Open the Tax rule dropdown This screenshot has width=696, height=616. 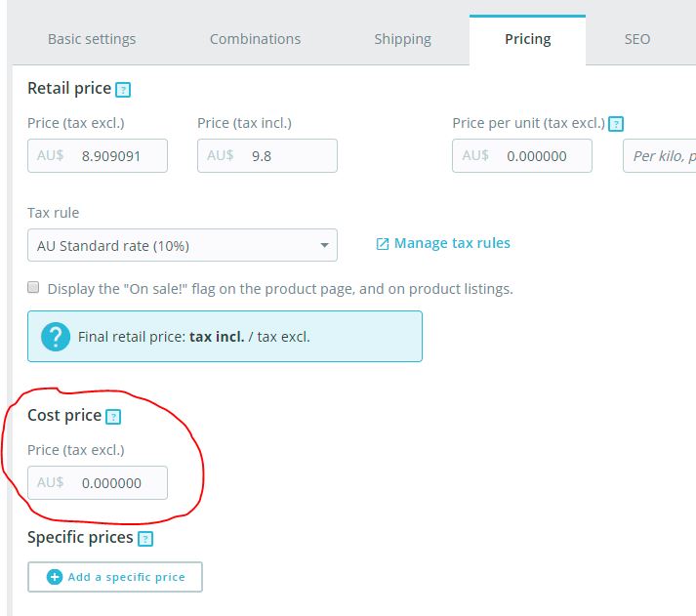coord(182,246)
